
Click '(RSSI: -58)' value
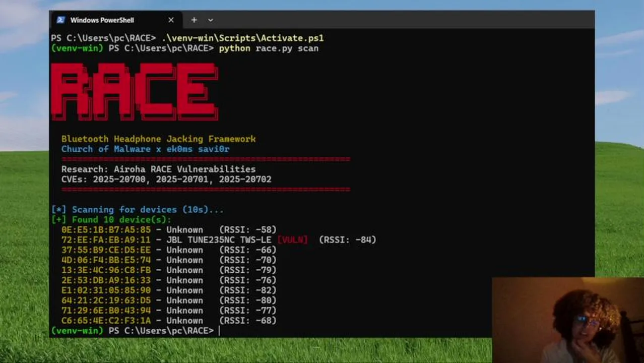click(248, 230)
